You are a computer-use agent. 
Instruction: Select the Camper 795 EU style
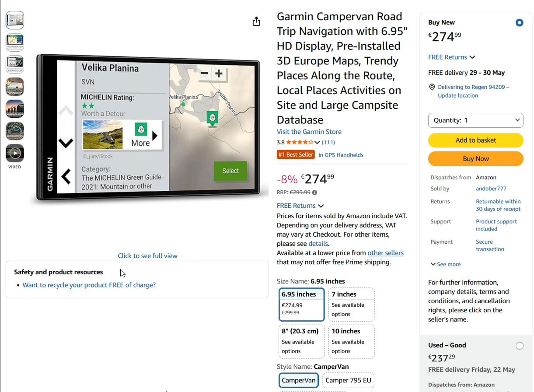349,380
